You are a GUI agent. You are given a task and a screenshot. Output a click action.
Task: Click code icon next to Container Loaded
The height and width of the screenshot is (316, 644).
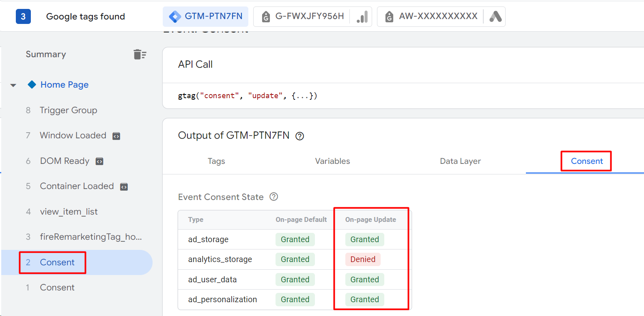tap(124, 187)
